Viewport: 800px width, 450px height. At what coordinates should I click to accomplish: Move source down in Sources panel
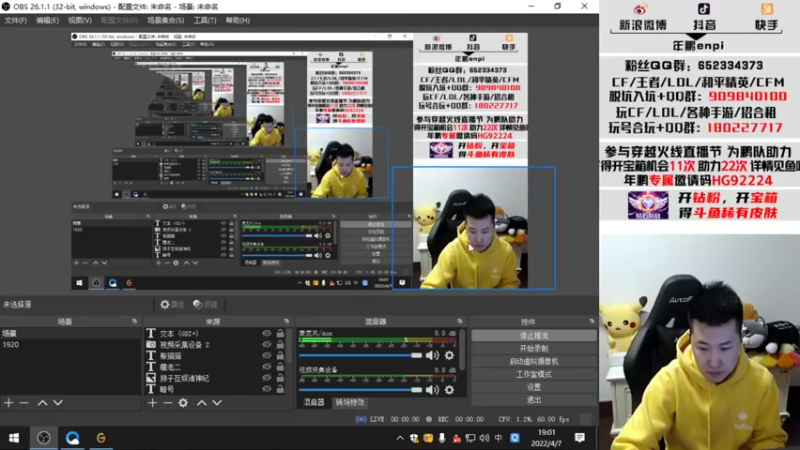[x=217, y=403]
